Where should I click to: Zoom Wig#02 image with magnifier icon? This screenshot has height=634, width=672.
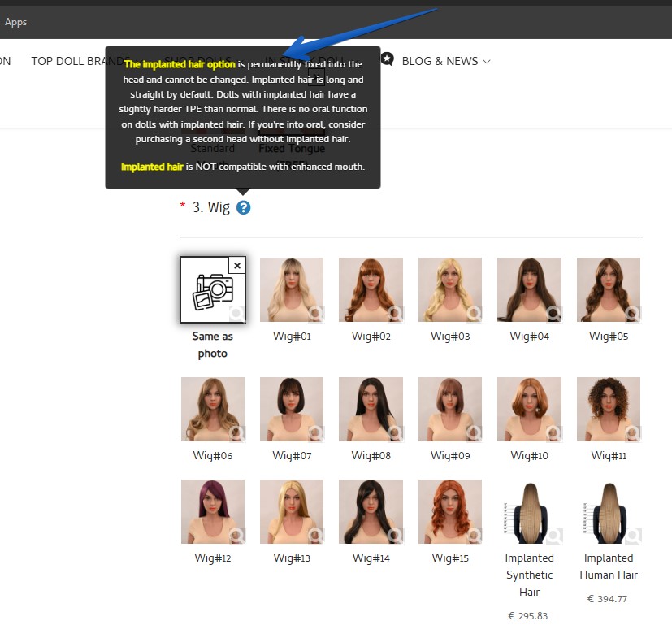(x=395, y=315)
